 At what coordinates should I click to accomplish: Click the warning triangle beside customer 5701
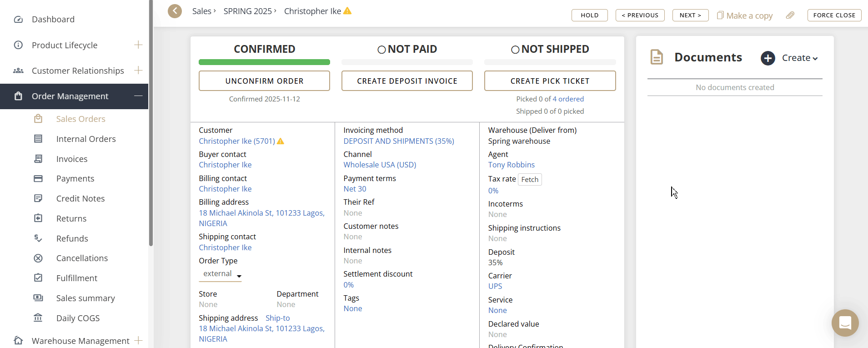pyautogui.click(x=281, y=141)
